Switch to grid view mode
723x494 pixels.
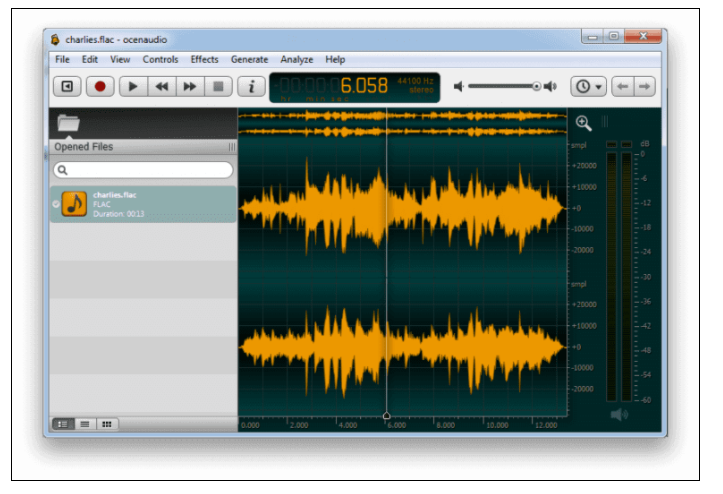click(107, 424)
